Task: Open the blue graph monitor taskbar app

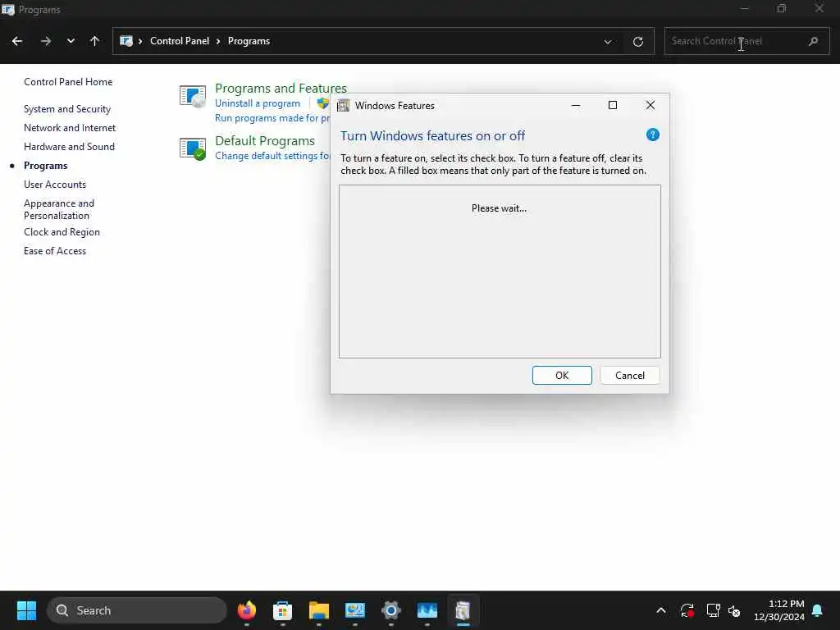Action: [427, 610]
